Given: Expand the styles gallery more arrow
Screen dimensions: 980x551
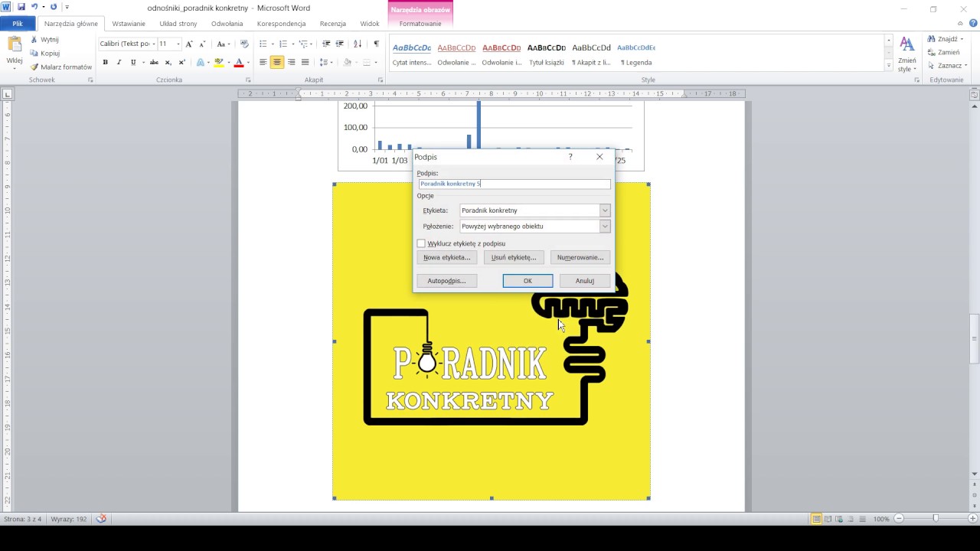Looking at the screenshot, I should (889, 67).
